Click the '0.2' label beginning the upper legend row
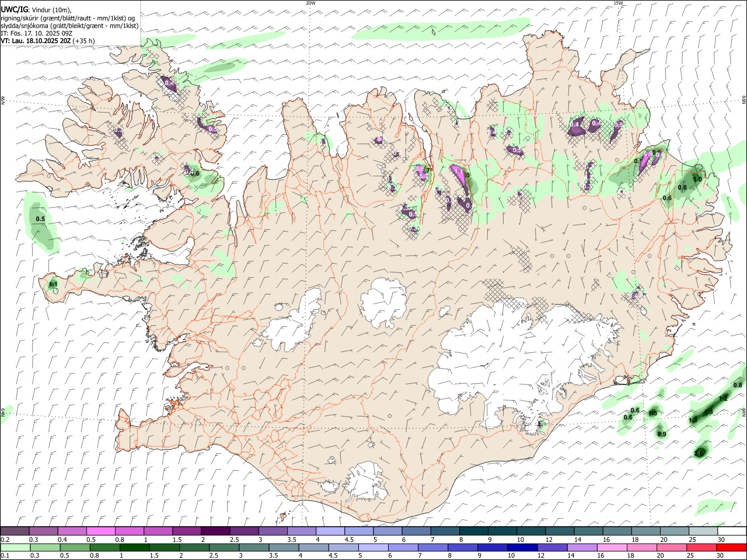 tap(4, 540)
